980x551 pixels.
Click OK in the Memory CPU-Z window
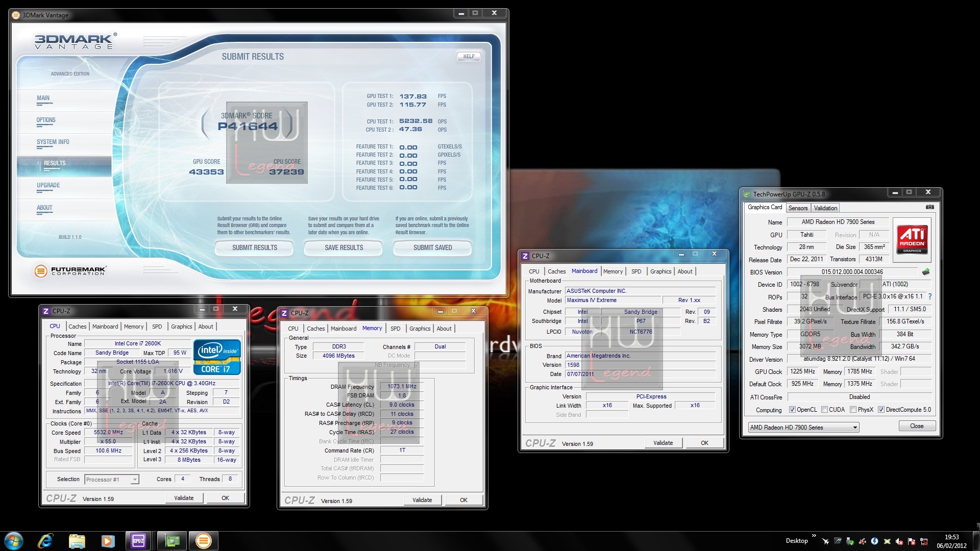pos(463,500)
